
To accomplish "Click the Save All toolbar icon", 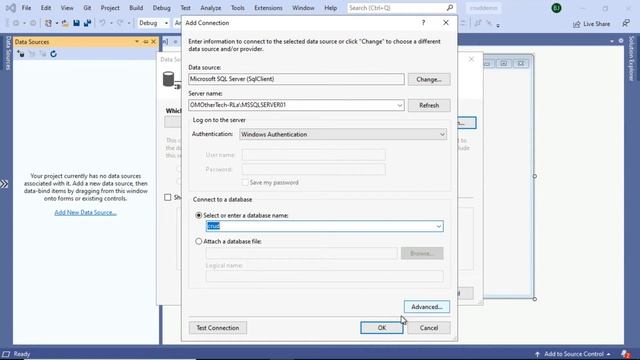I will [87, 23].
